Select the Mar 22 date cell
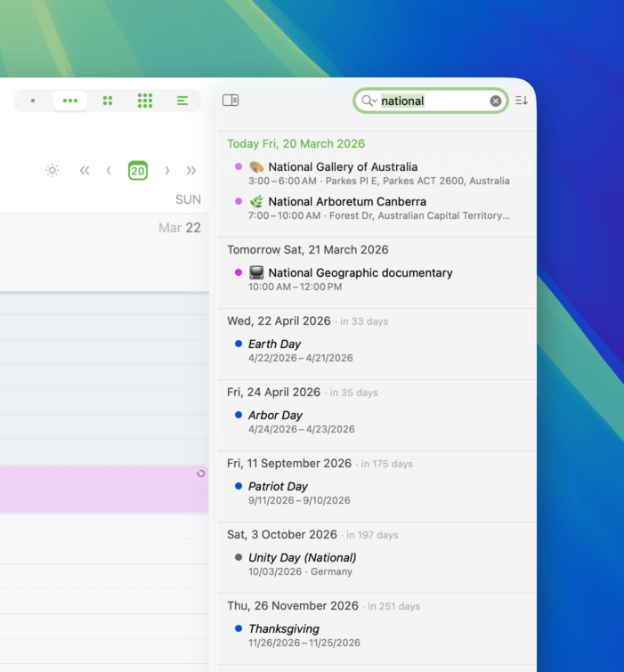 [180, 228]
